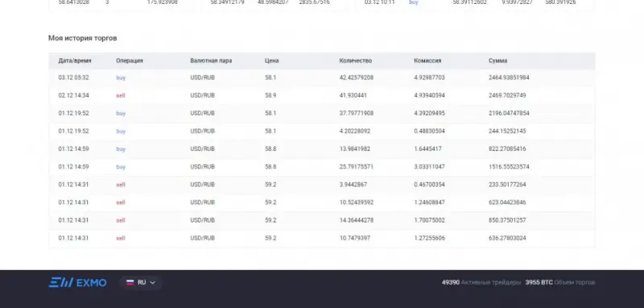644x308 pixels.
Task: Click the quantity 14.36444278
Action: tap(357, 220)
